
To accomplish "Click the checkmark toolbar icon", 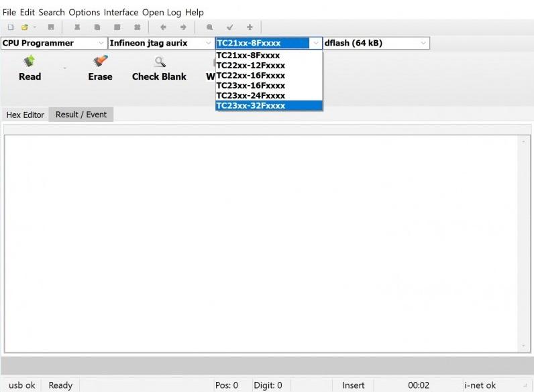I will coord(230,27).
